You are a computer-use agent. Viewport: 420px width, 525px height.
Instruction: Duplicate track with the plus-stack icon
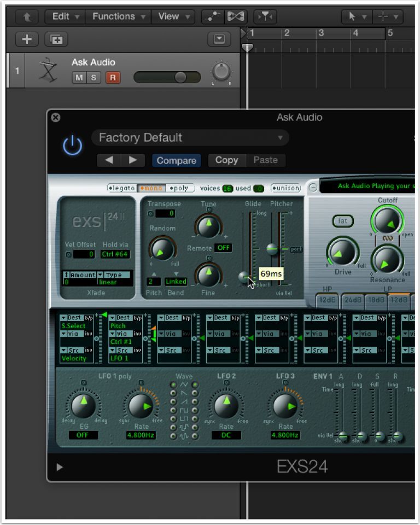click(x=56, y=39)
